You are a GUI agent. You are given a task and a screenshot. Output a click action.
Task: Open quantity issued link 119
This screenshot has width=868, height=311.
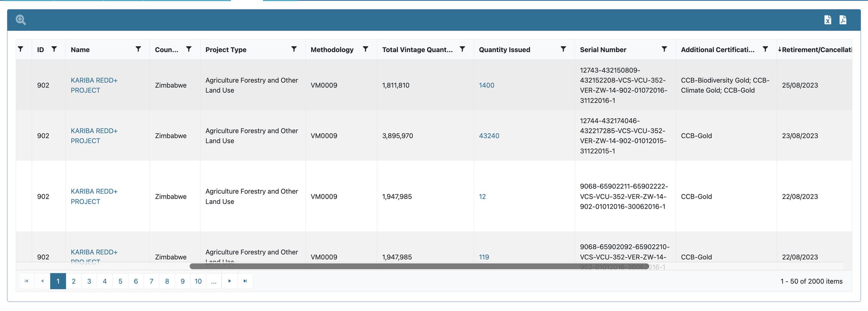(484, 257)
